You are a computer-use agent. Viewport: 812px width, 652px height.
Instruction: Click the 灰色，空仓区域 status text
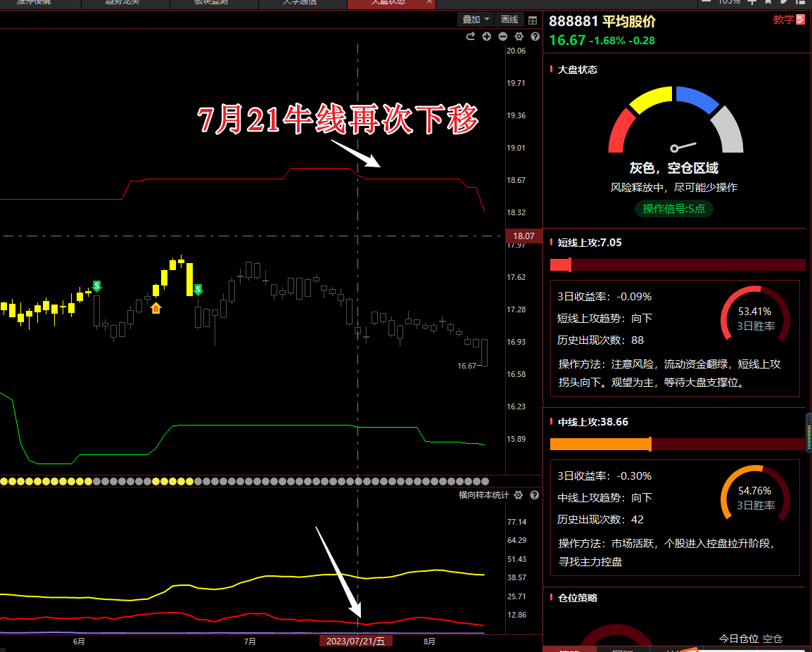[x=673, y=167]
